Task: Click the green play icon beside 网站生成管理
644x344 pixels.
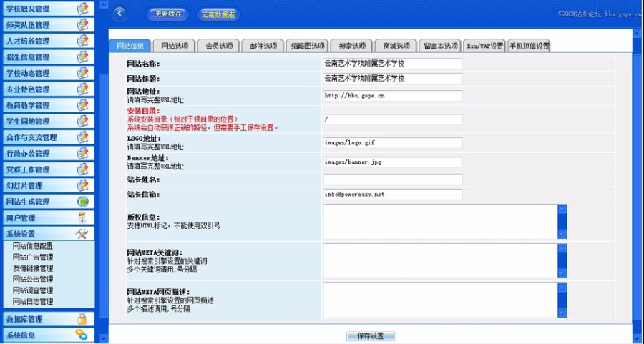Action: point(82,202)
